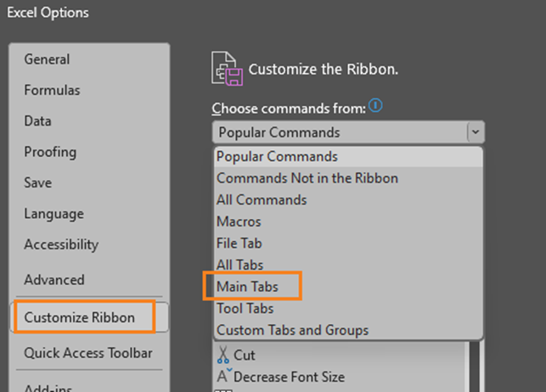Select Customize Ribbon in the sidebar
Viewport: 546px width, 392px height.
pos(89,317)
